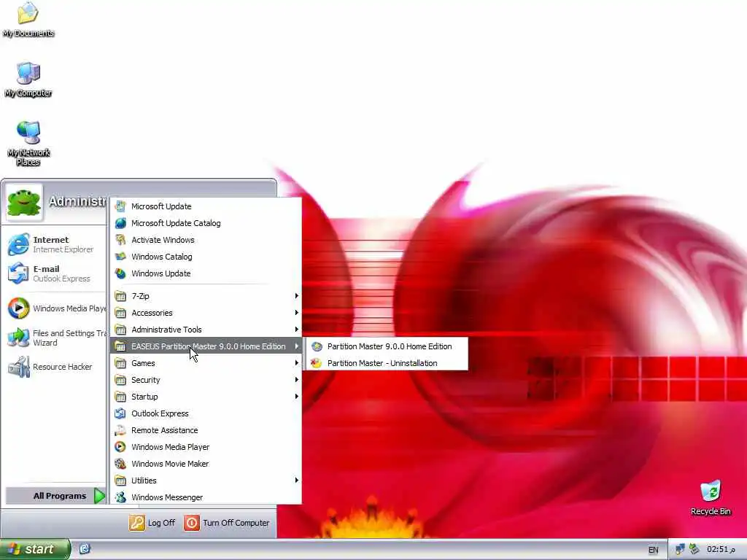Select Accessories menu entry
747x560 pixels.
click(206, 313)
